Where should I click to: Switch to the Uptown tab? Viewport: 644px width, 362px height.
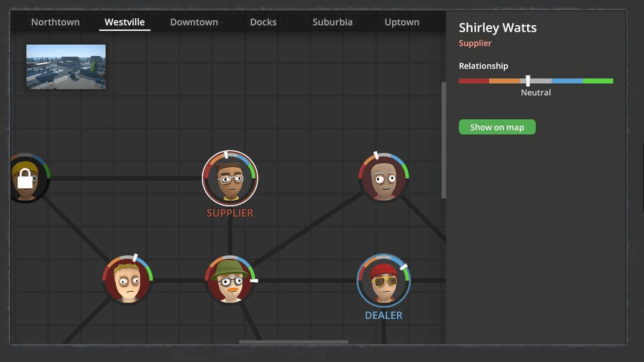(401, 22)
